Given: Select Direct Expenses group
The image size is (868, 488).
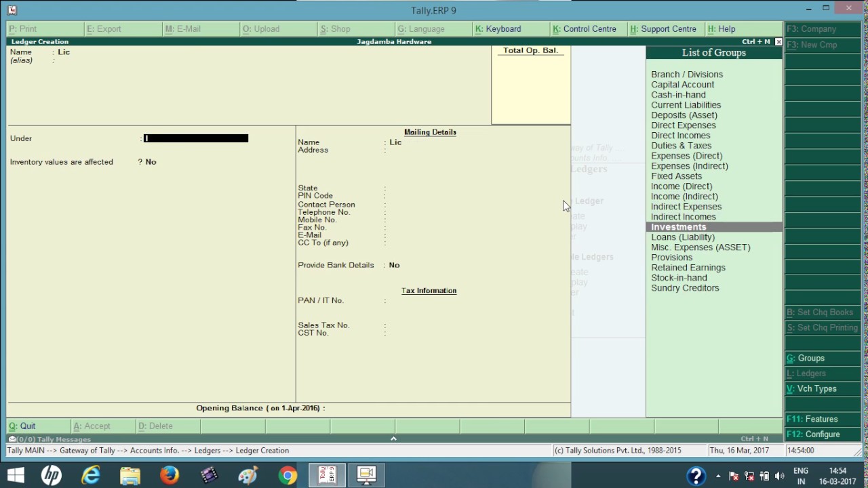Looking at the screenshot, I should coord(683,125).
